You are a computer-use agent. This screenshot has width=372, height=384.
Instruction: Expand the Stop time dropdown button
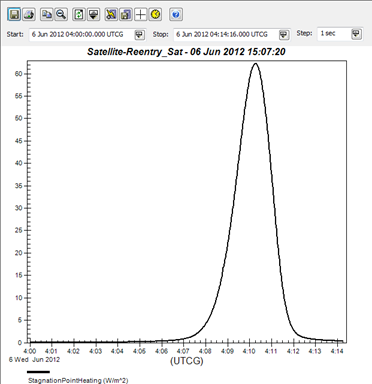coord(284,35)
